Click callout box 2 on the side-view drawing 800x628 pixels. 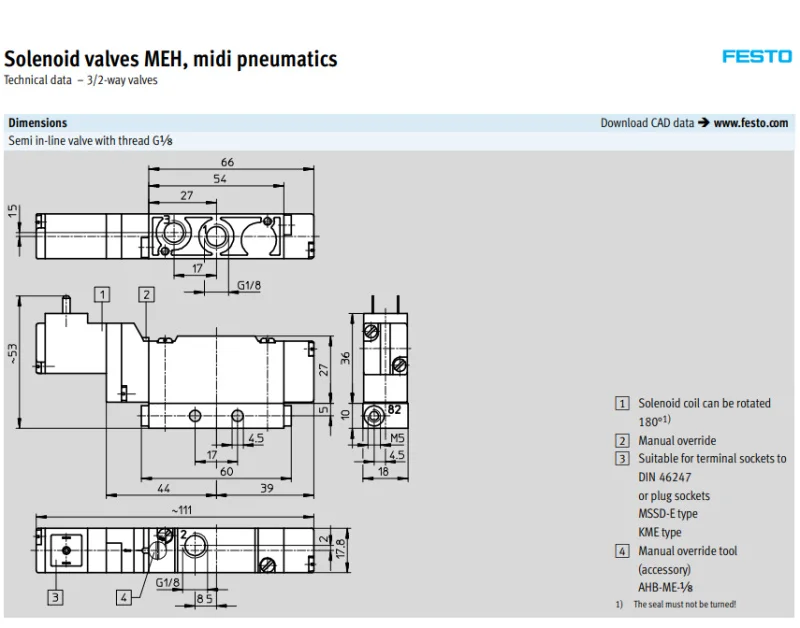(146, 294)
